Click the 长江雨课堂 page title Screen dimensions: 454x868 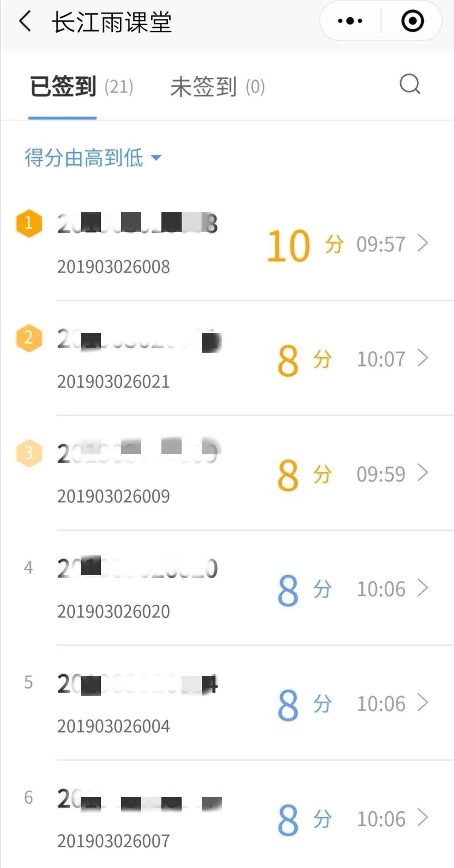112,22
